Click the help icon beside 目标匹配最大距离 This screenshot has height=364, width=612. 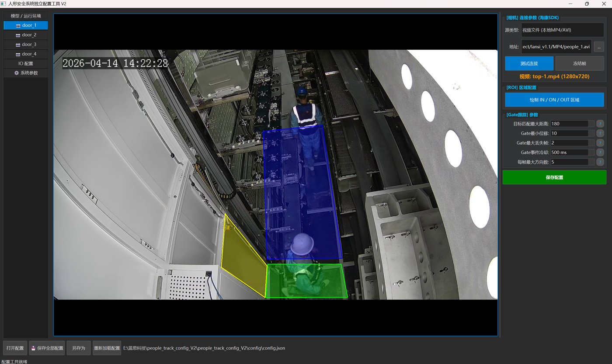click(600, 124)
